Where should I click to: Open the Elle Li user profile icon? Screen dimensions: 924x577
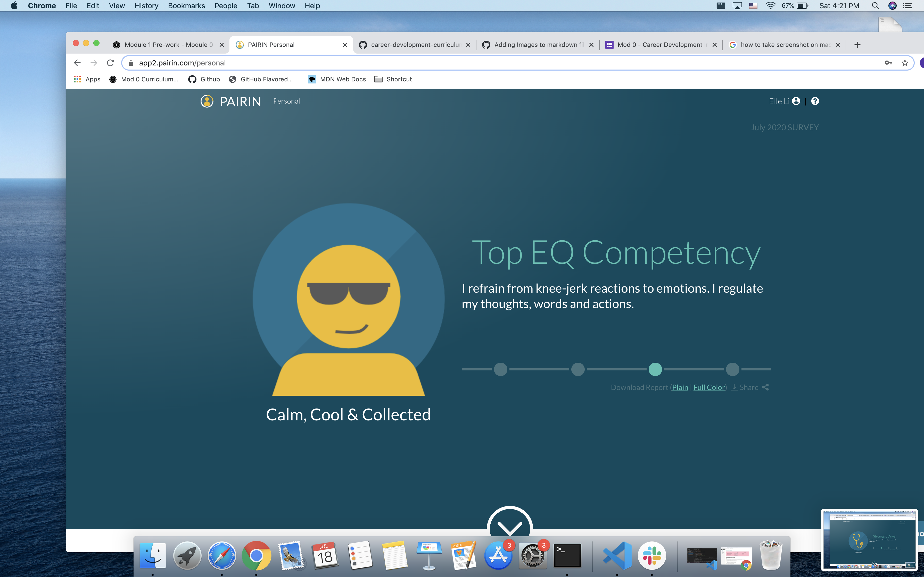tap(796, 101)
